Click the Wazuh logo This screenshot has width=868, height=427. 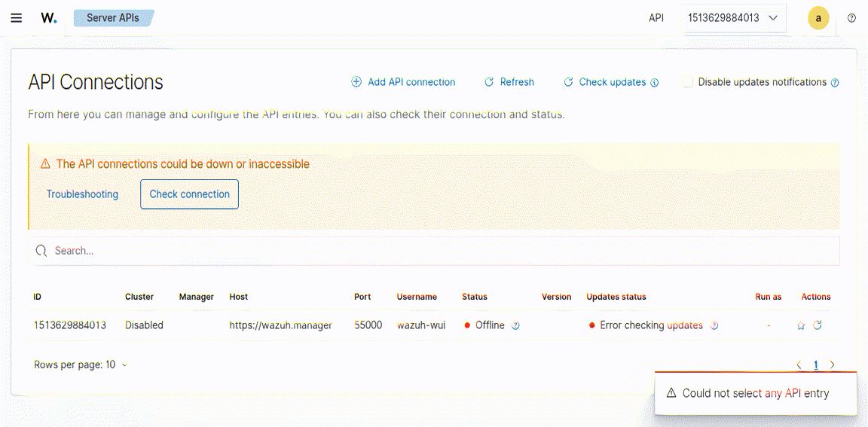[49, 18]
